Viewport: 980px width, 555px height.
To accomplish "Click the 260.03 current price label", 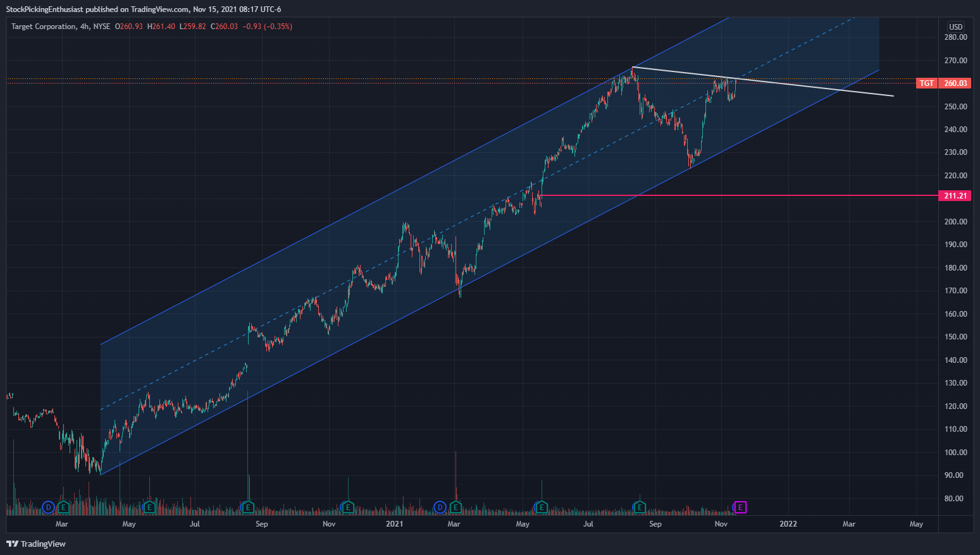I will [x=955, y=83].
